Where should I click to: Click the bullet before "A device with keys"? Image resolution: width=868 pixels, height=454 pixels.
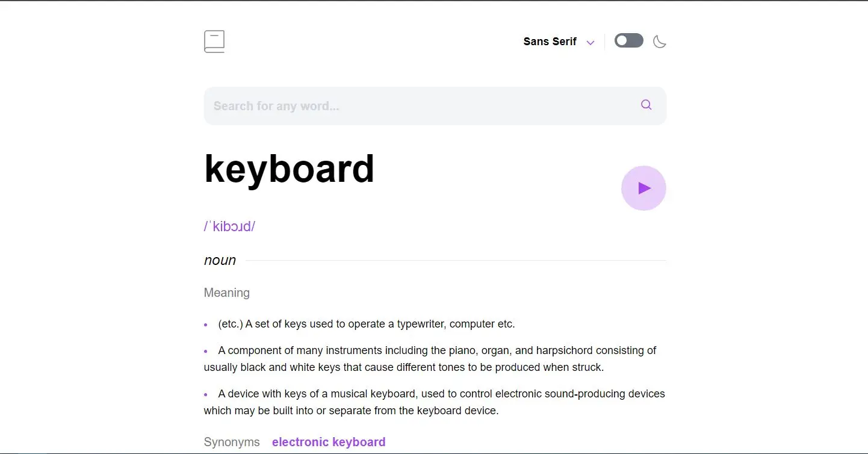tap(206, 394)
